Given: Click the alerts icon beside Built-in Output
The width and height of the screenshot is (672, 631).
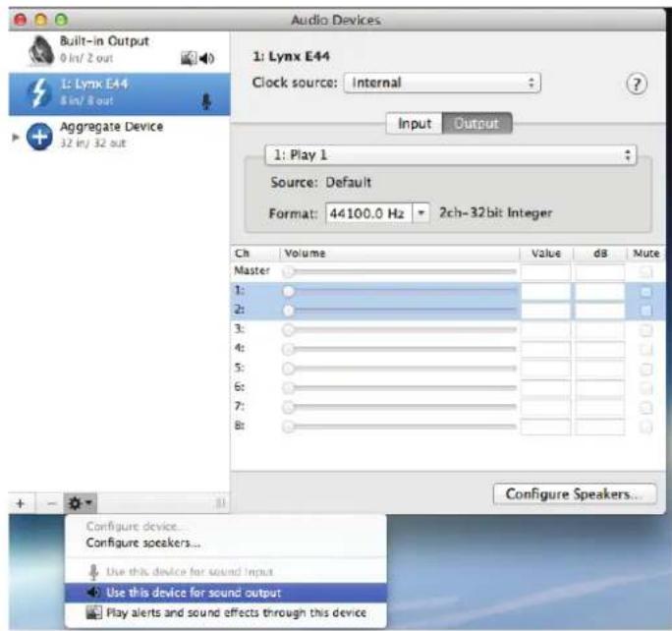Looking at the screenshot, I should (x=189, y=58).
